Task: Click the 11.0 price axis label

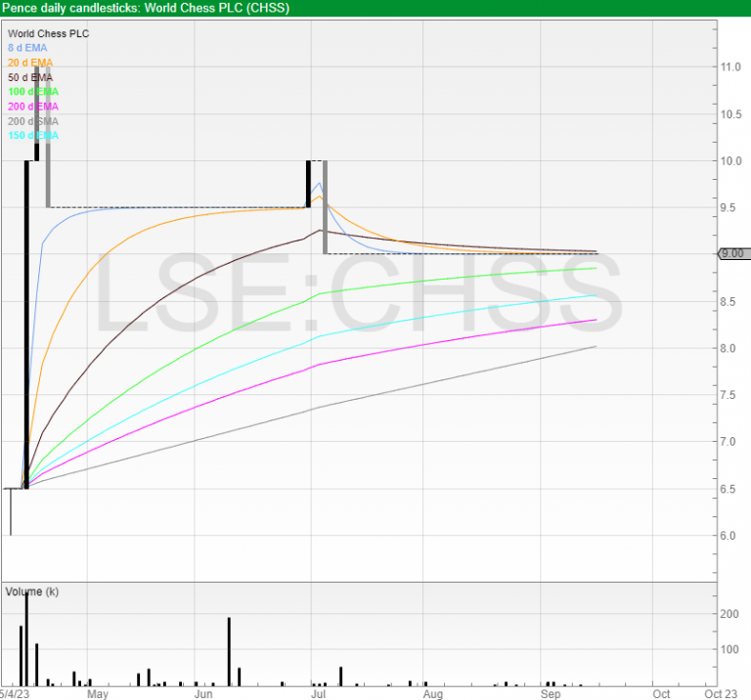Action: [729, 67]
